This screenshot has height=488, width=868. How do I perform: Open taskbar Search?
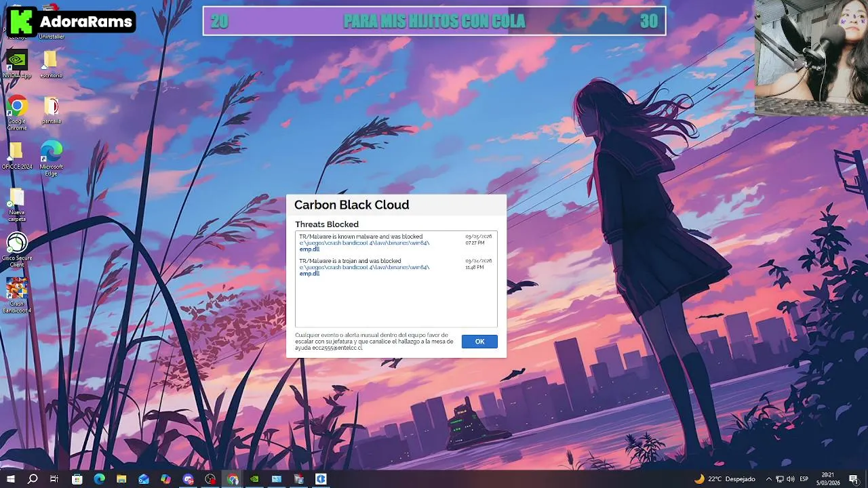[x=33, y=479]
